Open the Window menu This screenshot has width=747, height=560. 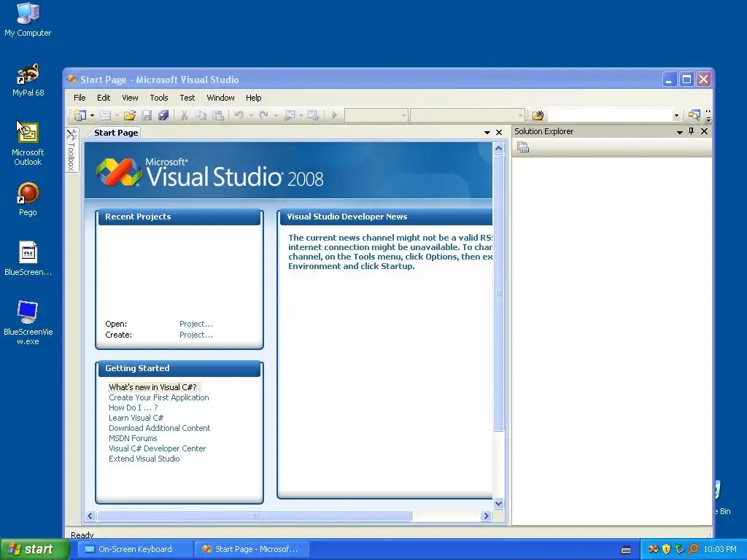(x=220, y=98)
